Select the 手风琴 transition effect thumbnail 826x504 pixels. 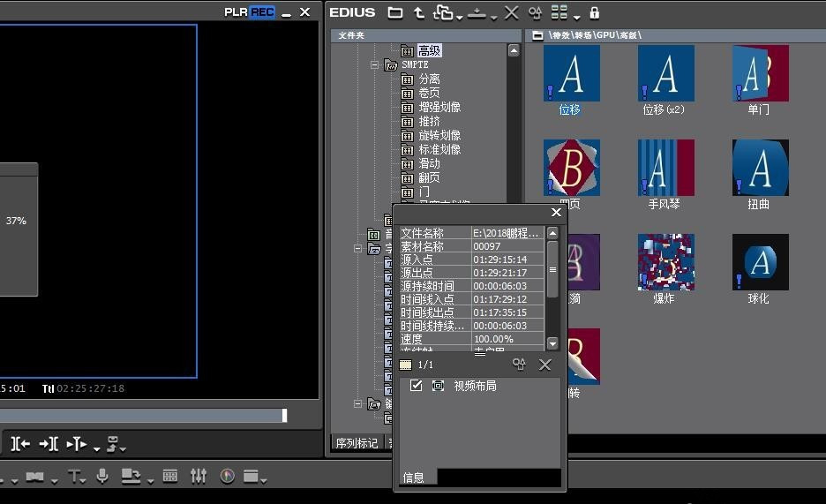coord(665,168)
